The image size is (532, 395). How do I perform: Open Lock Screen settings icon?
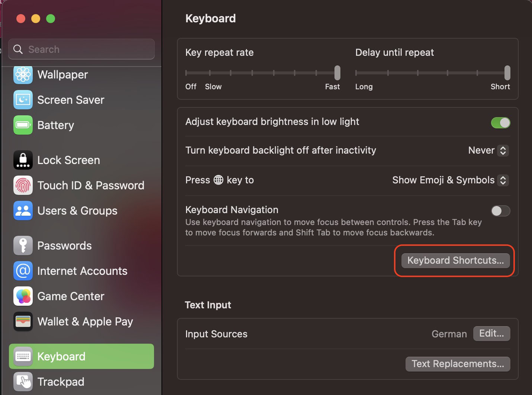click(23, 160)
